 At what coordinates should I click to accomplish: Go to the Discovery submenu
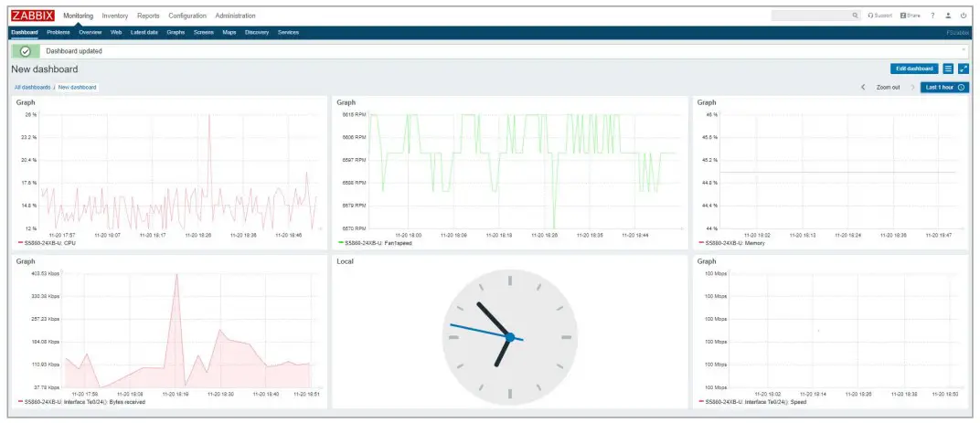click(x=257, y=33)
